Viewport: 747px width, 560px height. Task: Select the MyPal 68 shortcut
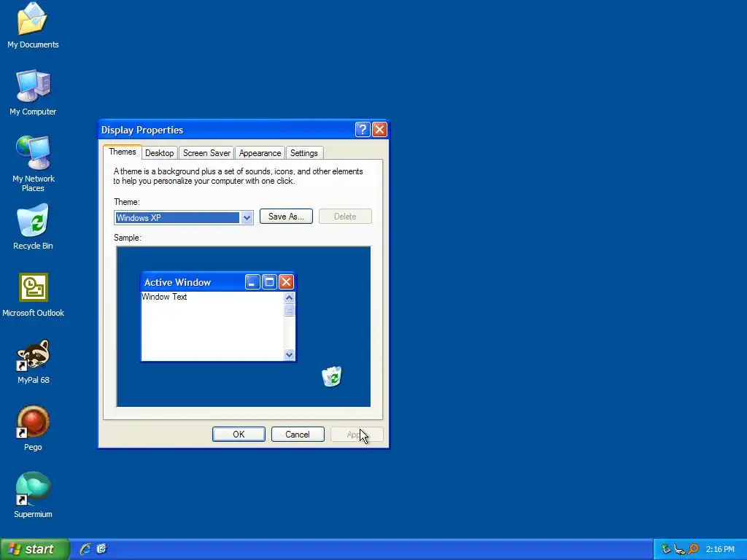(33, 361)
